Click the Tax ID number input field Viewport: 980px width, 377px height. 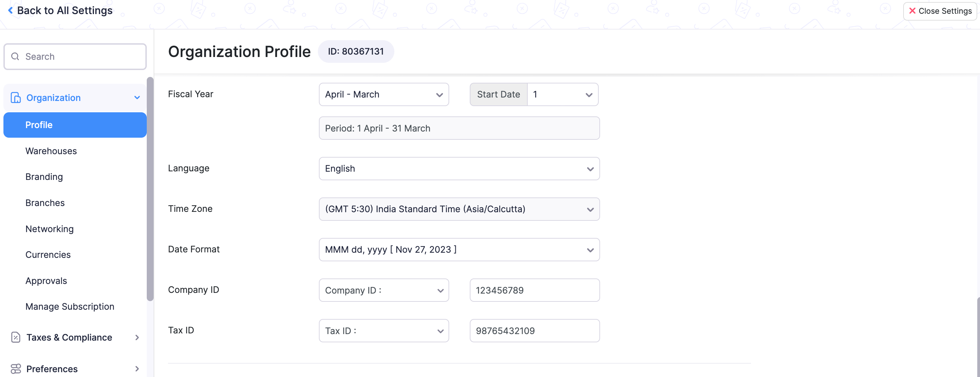tap(534, 331)
